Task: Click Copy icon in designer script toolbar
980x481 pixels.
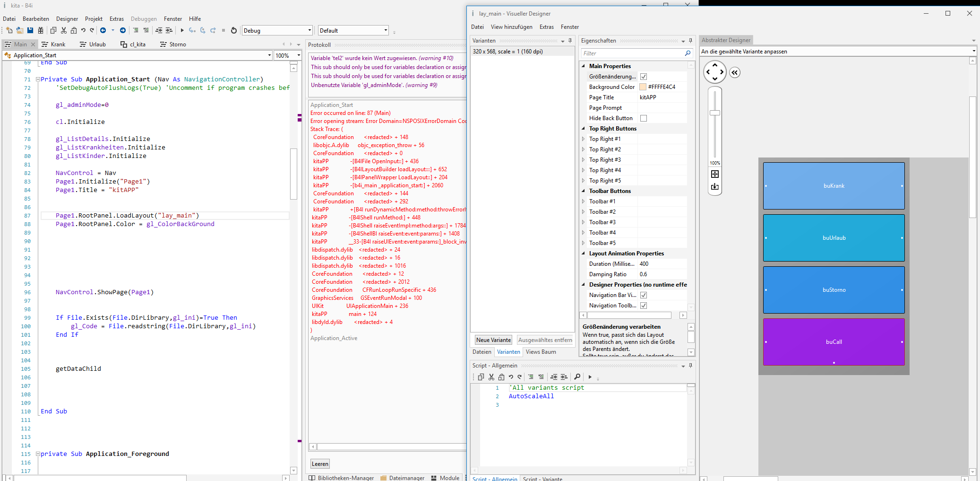Action: click(481, 377)
